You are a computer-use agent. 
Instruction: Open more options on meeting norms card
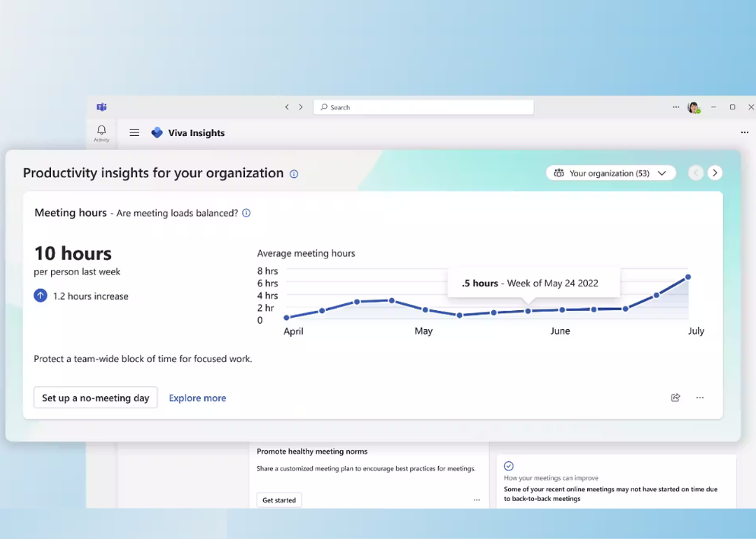pos(477,500)
